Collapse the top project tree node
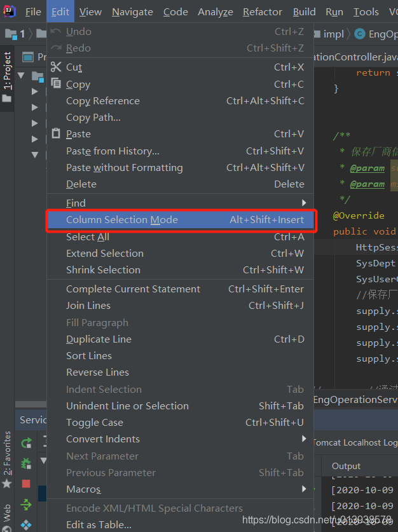This screenshot has height=532, width=398. [21, 76]
